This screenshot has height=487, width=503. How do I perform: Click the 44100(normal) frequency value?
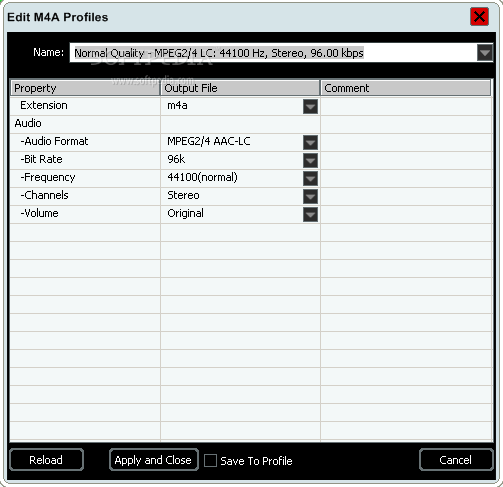pos(202,177)
